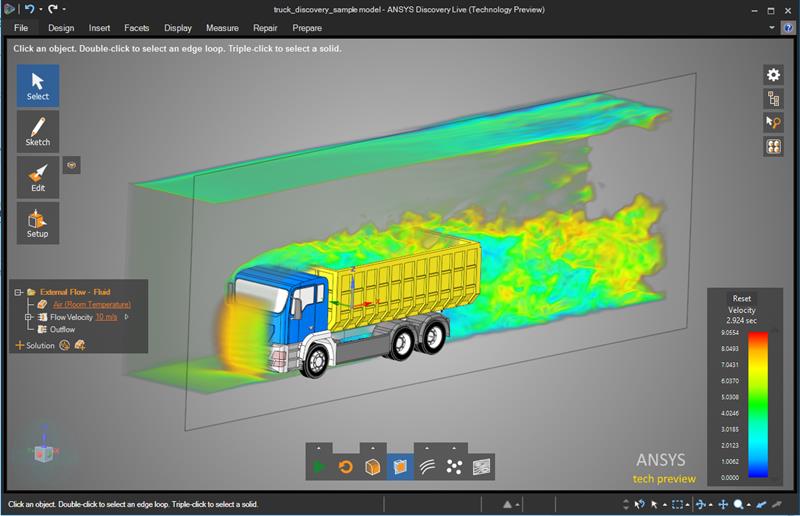Open the Design tab

61,28
